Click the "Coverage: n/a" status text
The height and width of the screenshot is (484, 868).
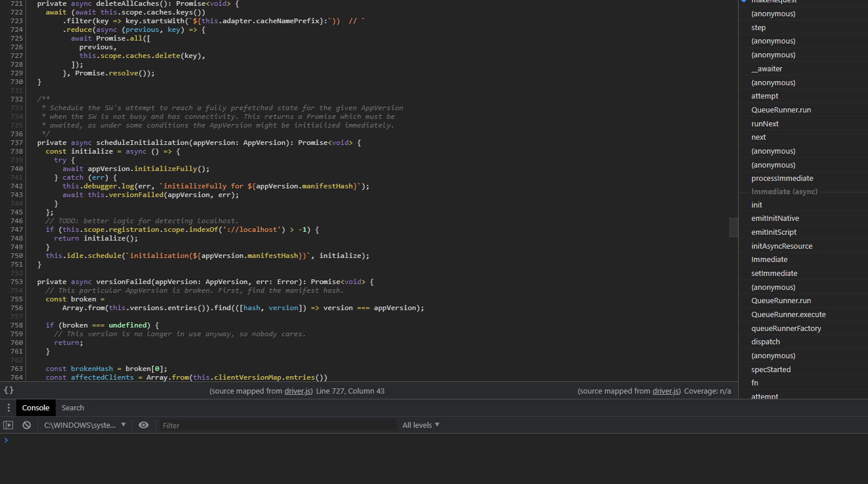(x=707, y=391)
